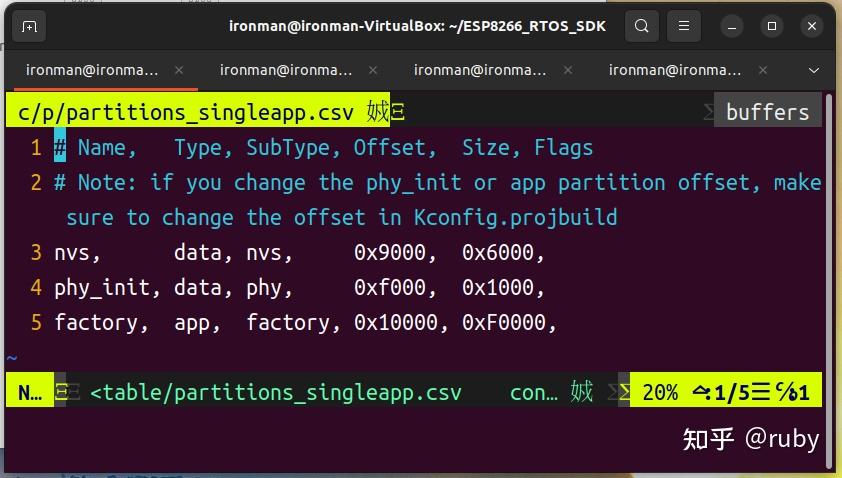842x478 pixels.
Task: Switch to the second ironman terminal tab
Action: [x=286, y=70]
